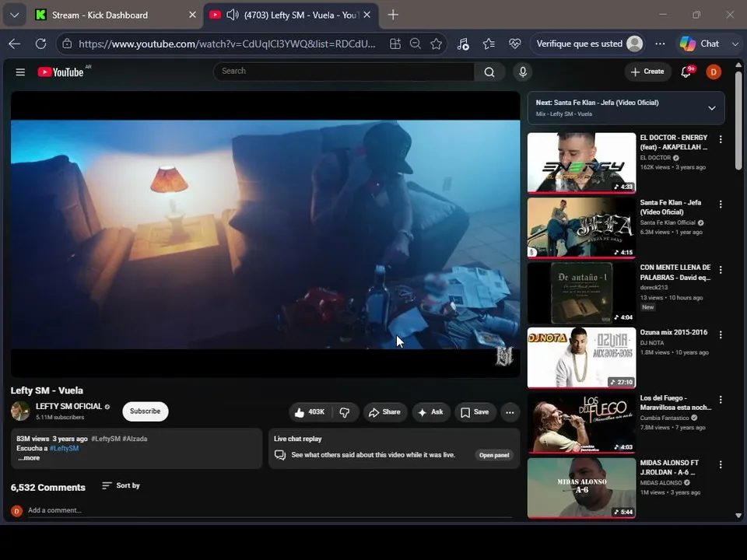This screenshot has width=747, height=560.
Task: Dislike the video with thumbs down
Action: click(x=345, y=412)
